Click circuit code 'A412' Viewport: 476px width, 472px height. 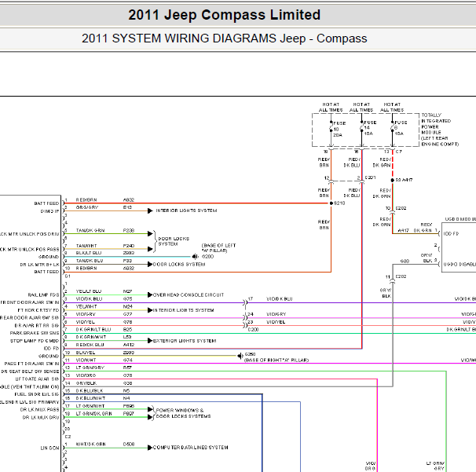[129, 345]
